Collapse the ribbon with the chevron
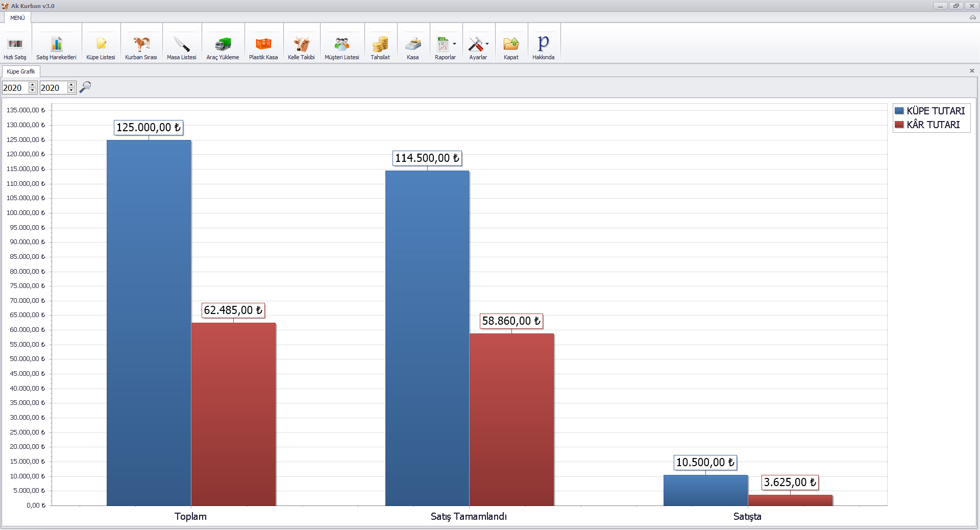 pyautogui.click(x=972, y=17)
